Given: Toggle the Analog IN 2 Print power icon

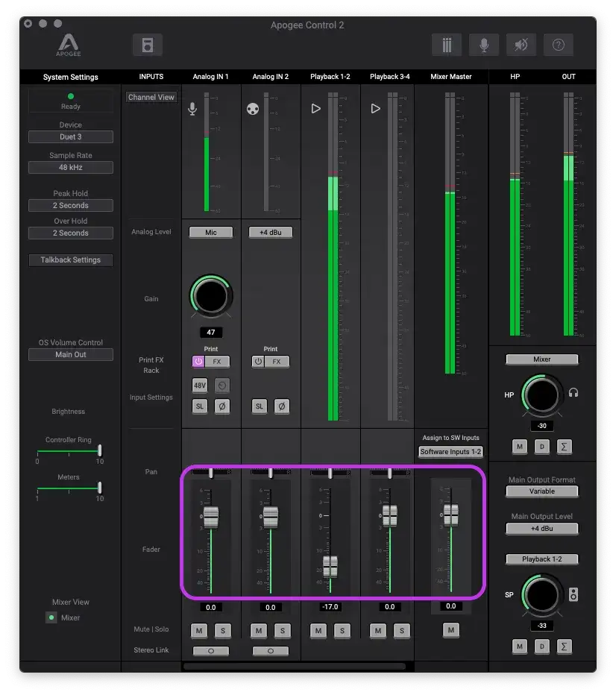Looking at the screenshot, I should pos(258,361).
